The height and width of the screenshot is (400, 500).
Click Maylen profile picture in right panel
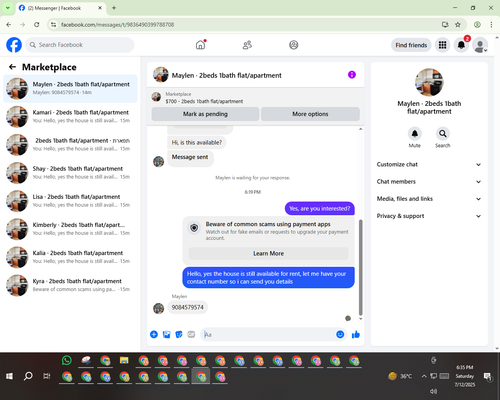click(429, 82)
